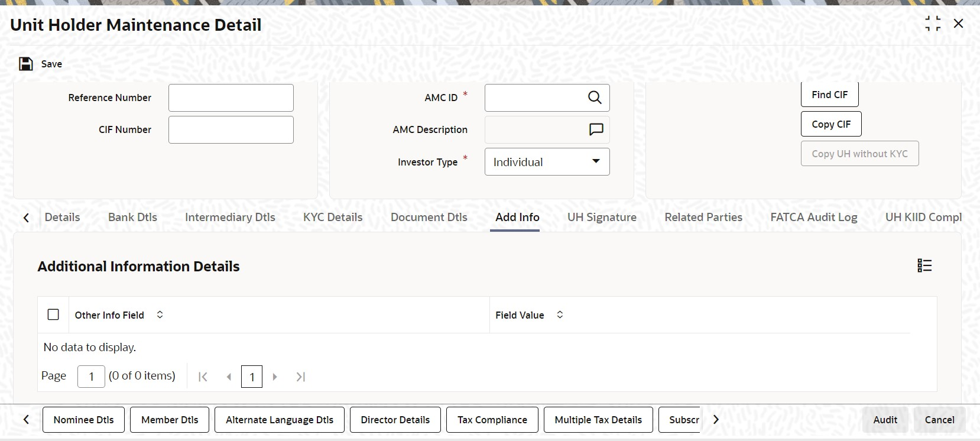Open the Investor Type dropdown
This screenshot has width=980, height=441.
click(x=547, y=162)
